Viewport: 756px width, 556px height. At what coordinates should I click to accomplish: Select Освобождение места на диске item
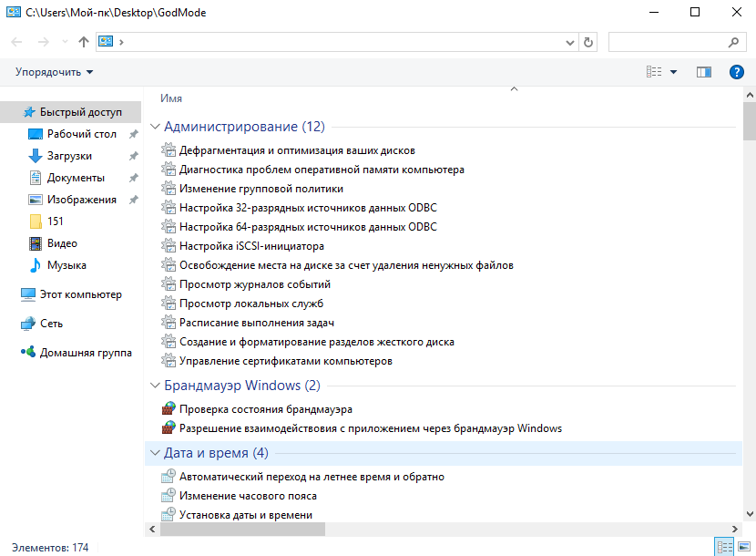pyautogui.click(x=346, y=265)
